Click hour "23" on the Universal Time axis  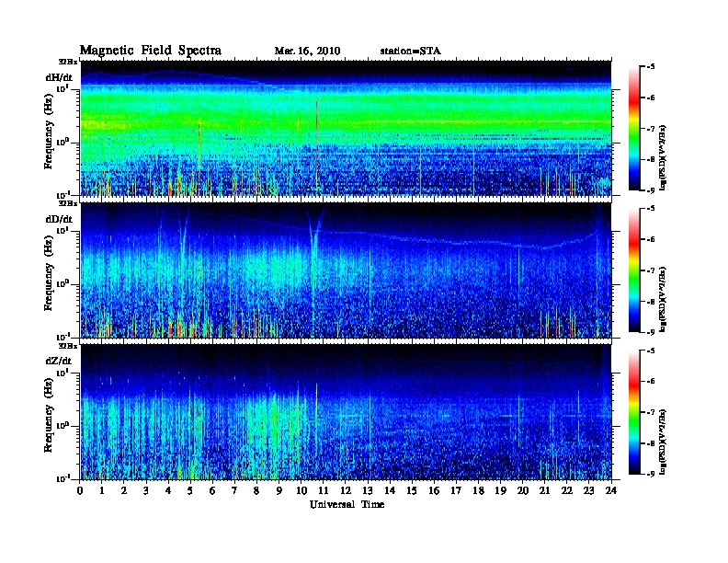[588, 490]
